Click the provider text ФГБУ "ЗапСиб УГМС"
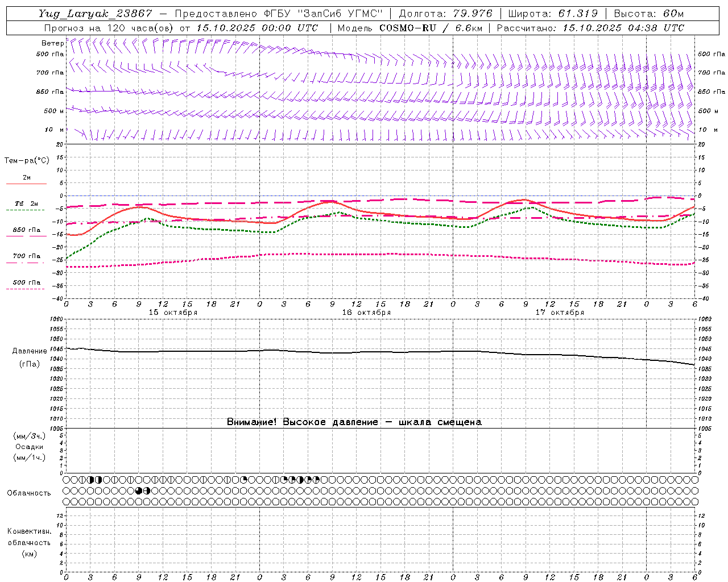This screenshot has width=728, height=582. pos(324,14)
